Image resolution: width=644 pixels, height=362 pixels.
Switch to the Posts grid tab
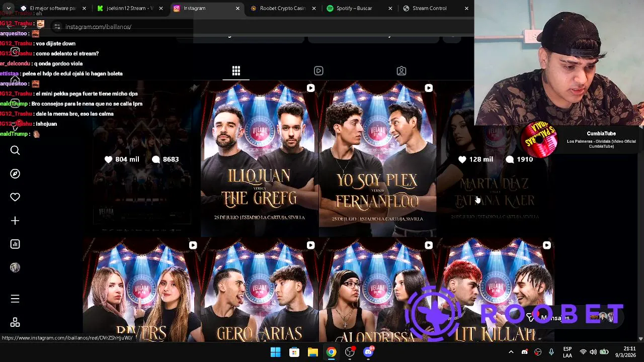coord(236,71)
